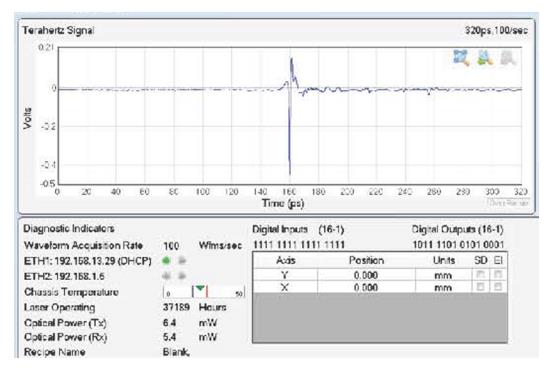
Task: Click the Chassis Temperature label
Action: (71, 292)
